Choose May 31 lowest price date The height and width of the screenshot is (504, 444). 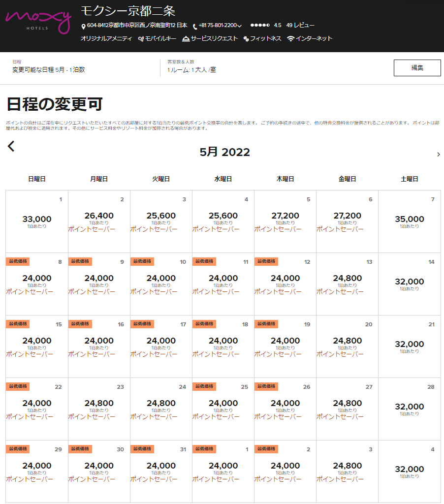[x=161, y=466]
